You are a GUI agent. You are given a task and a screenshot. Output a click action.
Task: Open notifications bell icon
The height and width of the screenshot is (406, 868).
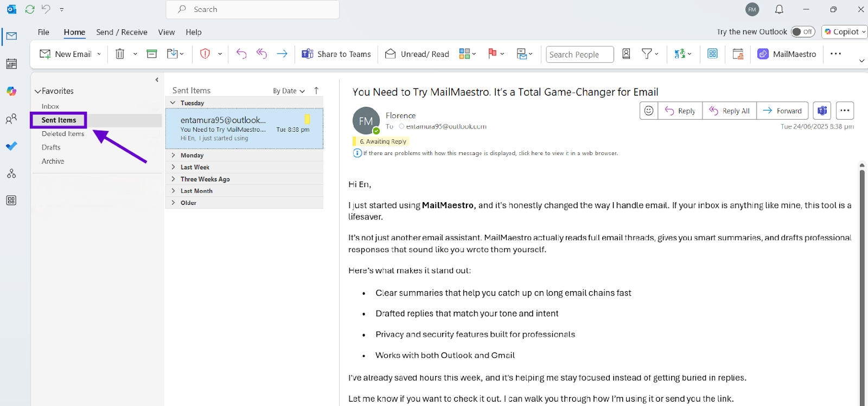pos(779,9)
